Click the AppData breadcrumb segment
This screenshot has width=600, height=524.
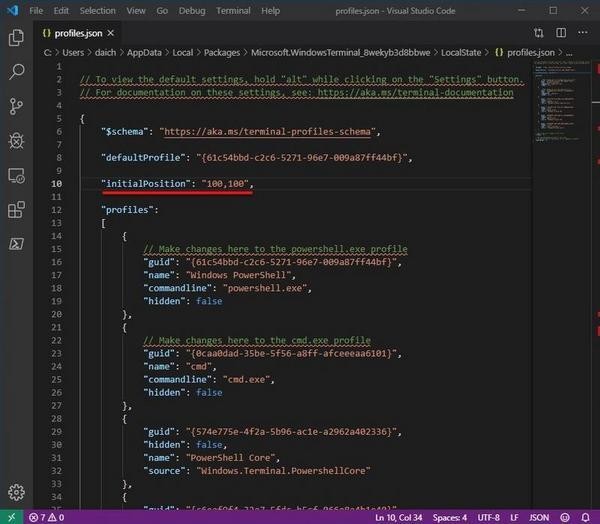click(144, 52)
